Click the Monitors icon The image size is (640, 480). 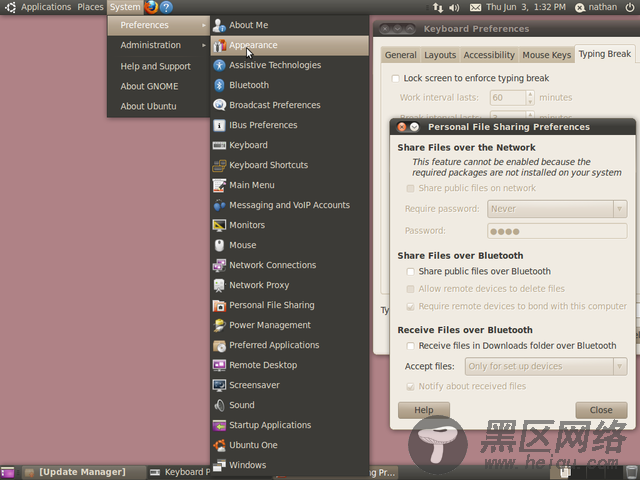click(219, 225)
